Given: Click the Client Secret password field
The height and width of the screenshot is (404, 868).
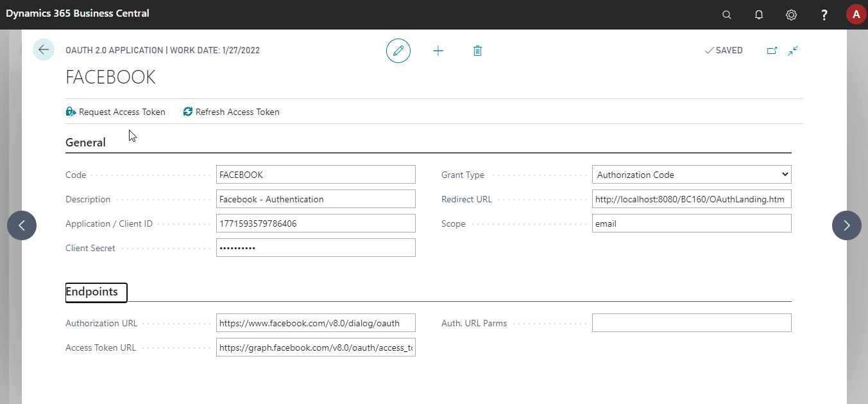Looking at the screenshot, I should [316, 248].
